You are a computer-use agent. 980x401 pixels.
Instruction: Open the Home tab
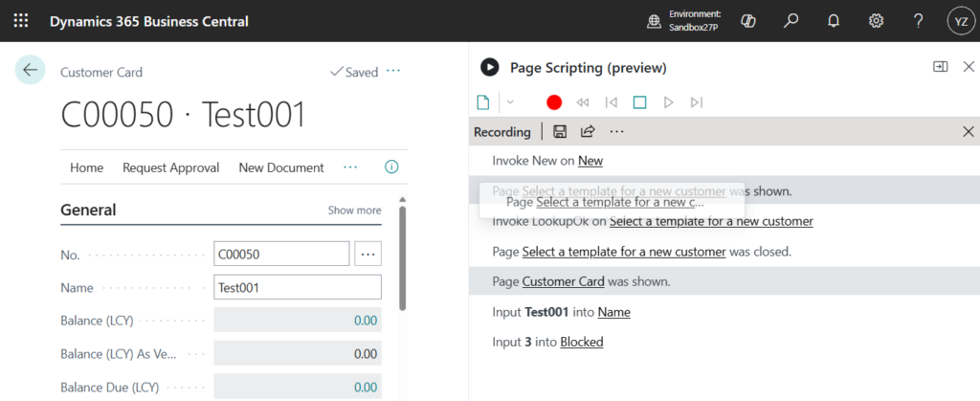tap(86, 167)
